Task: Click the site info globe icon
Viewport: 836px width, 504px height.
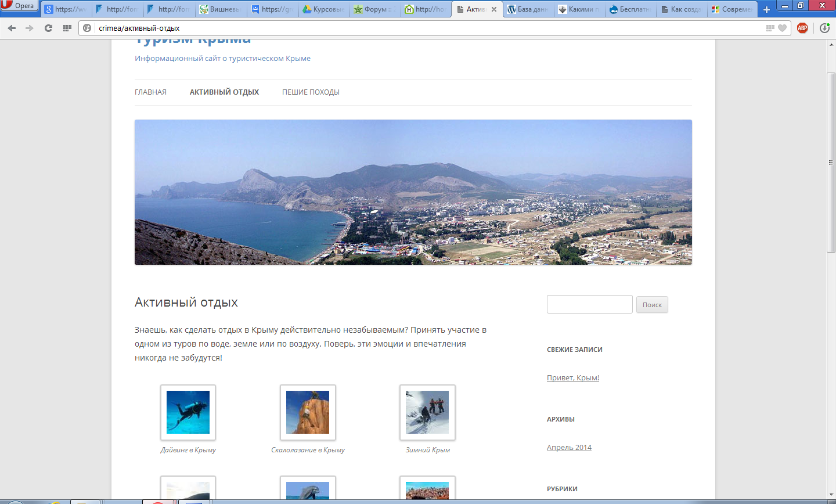Action: coord(87,28)
